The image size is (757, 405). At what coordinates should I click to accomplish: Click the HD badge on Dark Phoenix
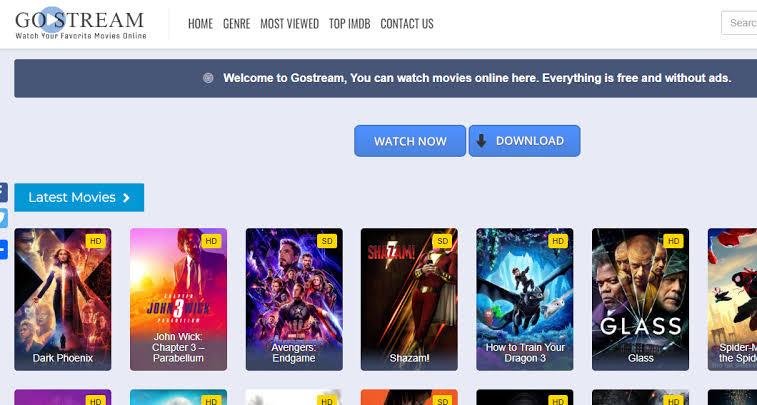[96, 241]
